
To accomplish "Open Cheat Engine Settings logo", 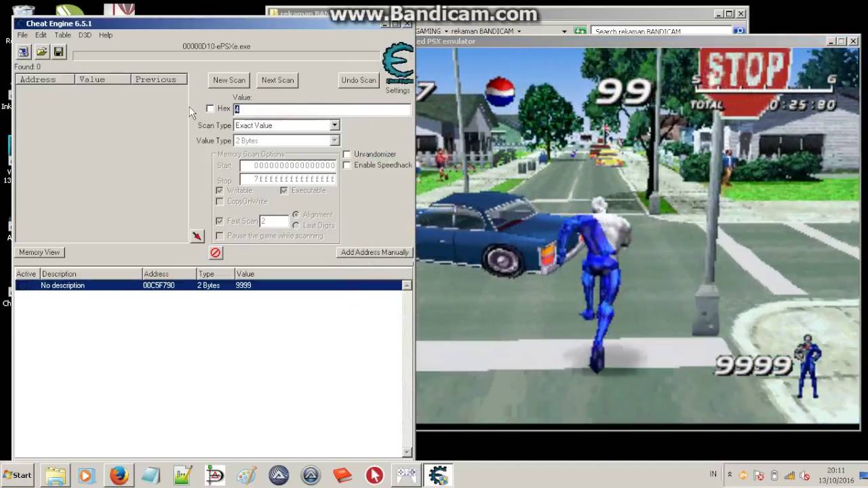I will coord(397,64).
